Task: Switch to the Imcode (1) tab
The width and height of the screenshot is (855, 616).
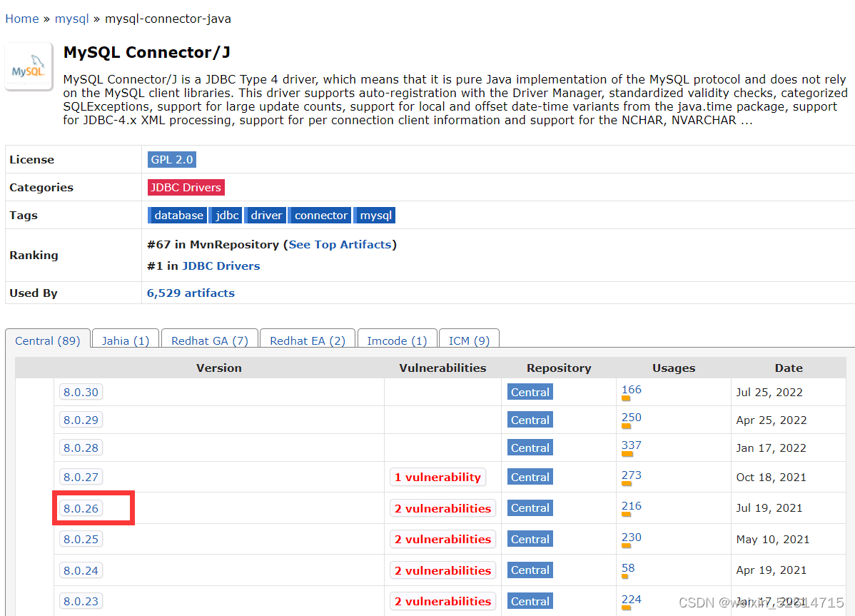Action: (x=397, y=340)
